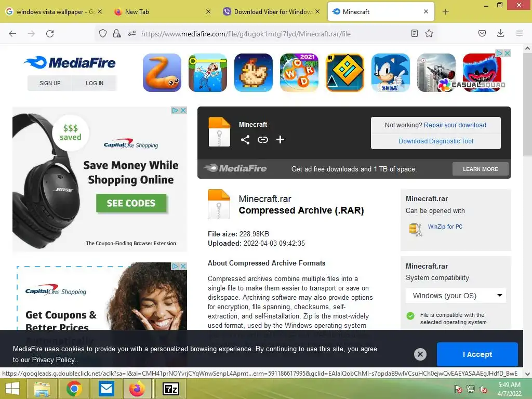The width and height of the screenshot is (532, 399).
Task: Switch to Download Viber for Windows tab
Action: pos(271,12)
